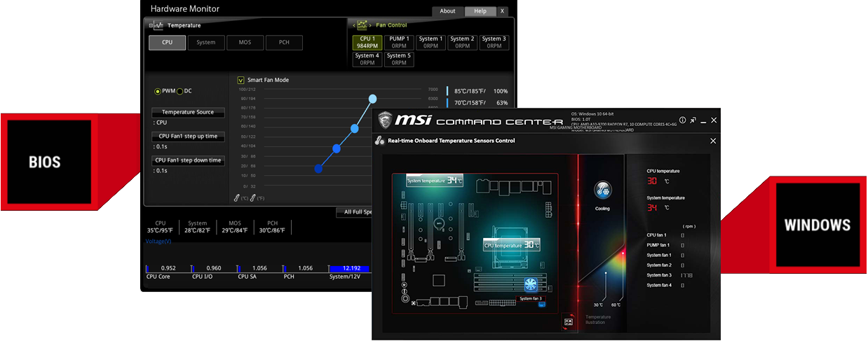Click the wrench icon beside Real-time Onboard title
The height and width of the screenshot is (341, 868).
(380, 141)
